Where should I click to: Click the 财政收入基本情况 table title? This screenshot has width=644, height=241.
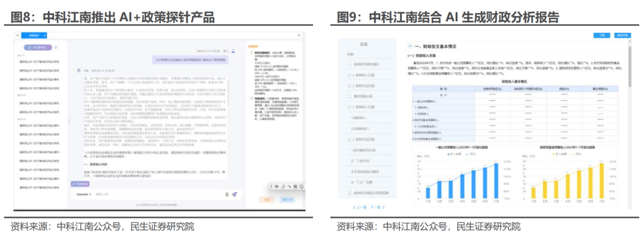515,81
